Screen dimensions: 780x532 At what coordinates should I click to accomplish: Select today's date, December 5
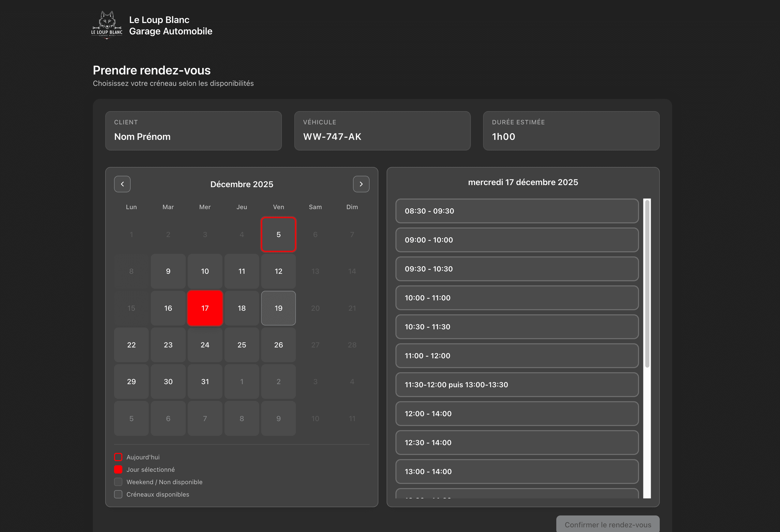(x=278, y=234)
